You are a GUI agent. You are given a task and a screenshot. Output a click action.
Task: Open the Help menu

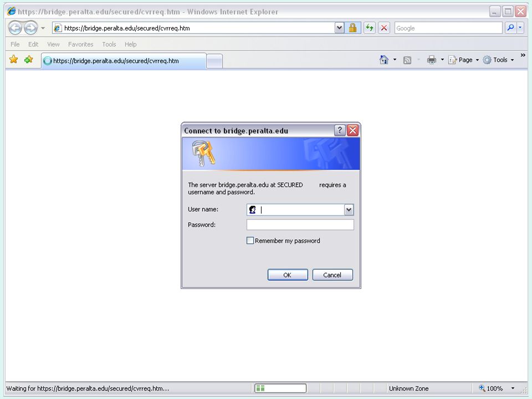[x=130, y=44]
